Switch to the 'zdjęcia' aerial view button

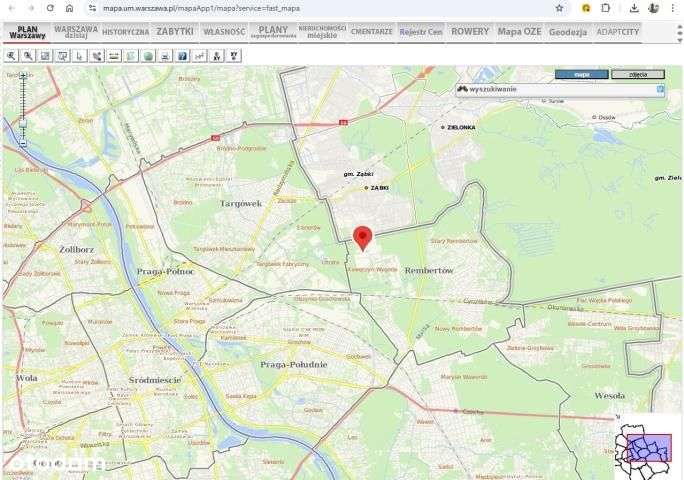[638, 75]
